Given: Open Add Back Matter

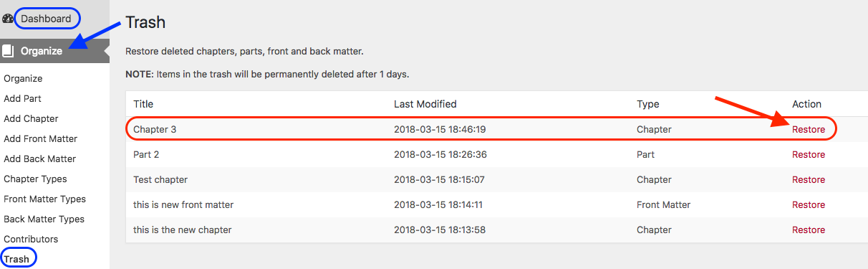Looking at the screenshot, I should click(39, 159).
